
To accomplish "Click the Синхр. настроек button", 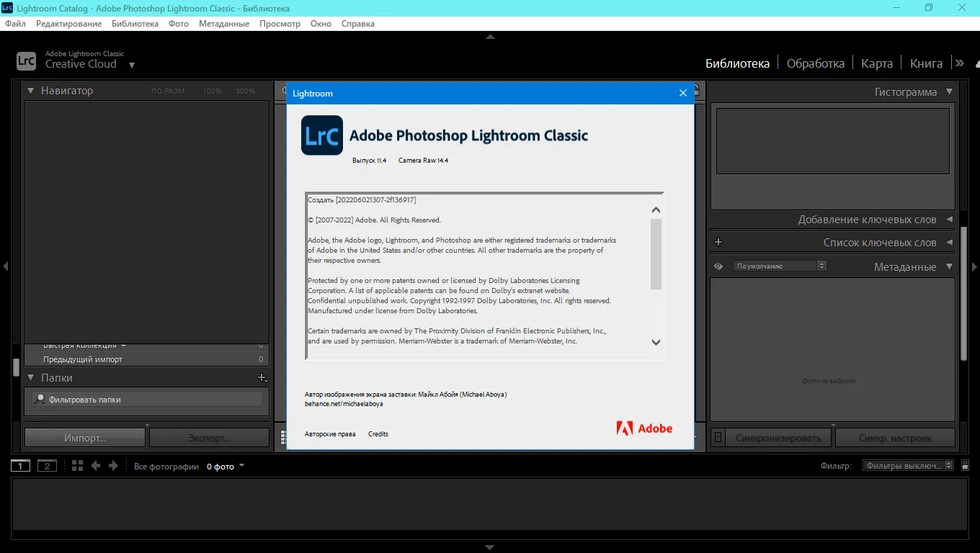I will (x=895, y=438).
